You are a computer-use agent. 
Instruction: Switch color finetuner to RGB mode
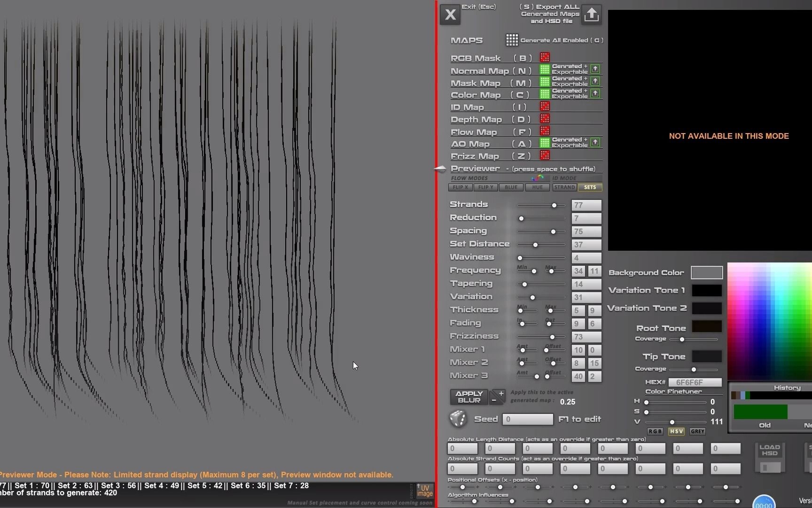pos(655,431)
